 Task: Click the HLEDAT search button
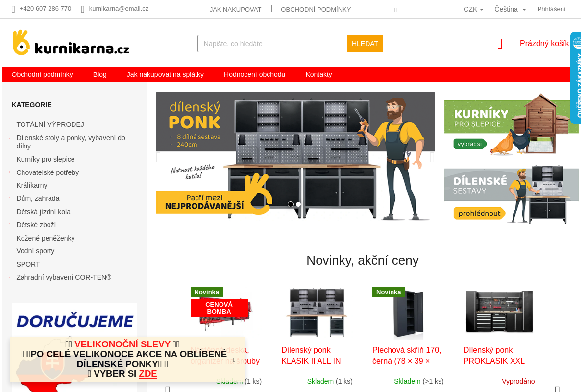tap(365, 44)
